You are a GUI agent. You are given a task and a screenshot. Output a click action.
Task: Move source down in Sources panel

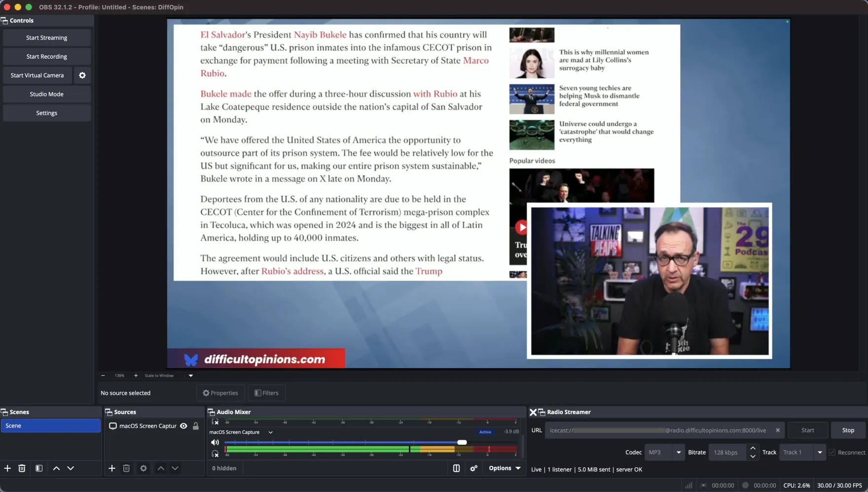[175, 468]
